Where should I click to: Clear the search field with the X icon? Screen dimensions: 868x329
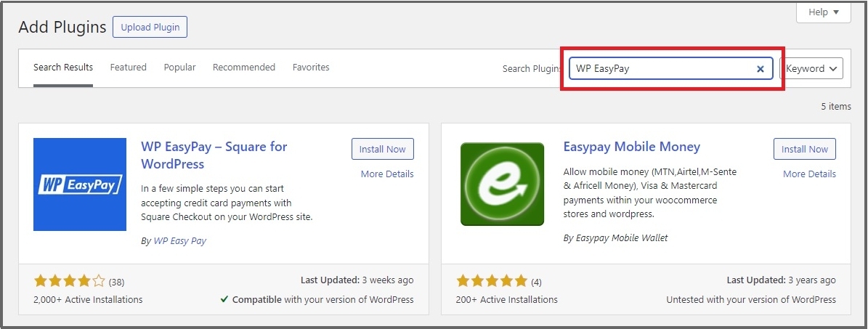click(760, 69)
